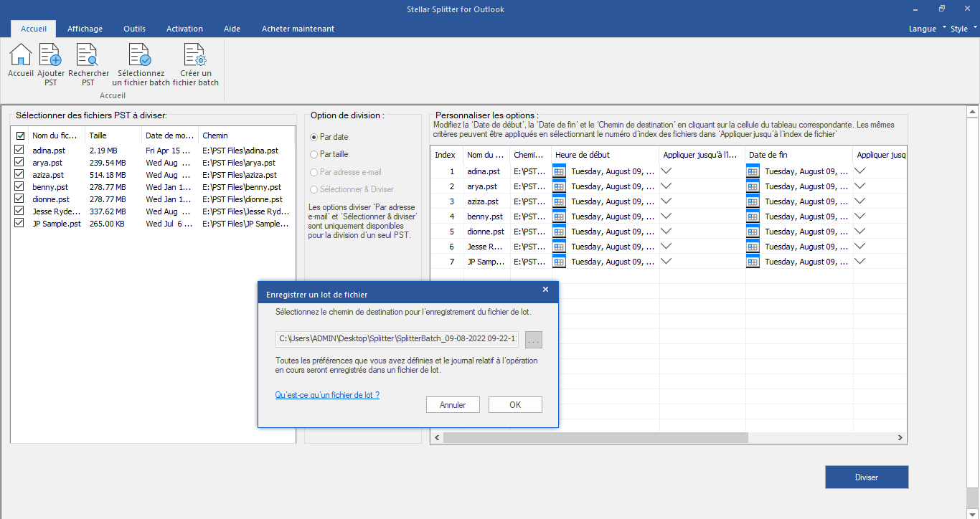
Task: Open the Acheter maintenant tab
Action: (298, 29)
